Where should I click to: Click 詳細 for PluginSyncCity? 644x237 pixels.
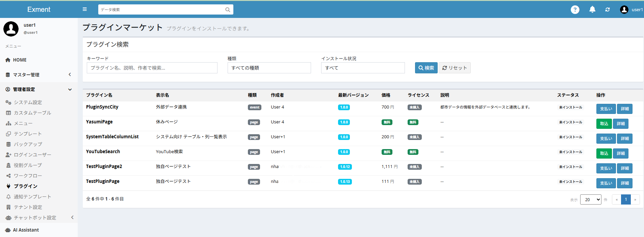click(x=625, y=109)
